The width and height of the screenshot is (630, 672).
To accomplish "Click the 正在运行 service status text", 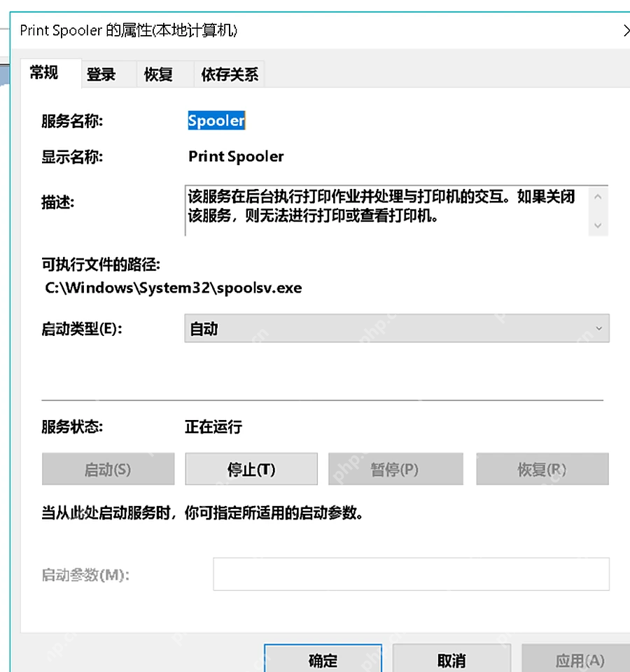I will pyautogui.click(x=213, y=427).
